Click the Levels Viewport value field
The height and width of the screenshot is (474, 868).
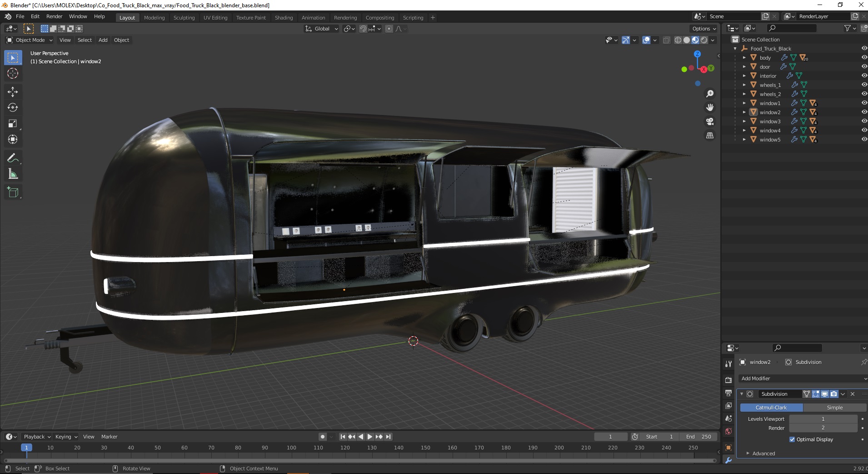[823, 419]
